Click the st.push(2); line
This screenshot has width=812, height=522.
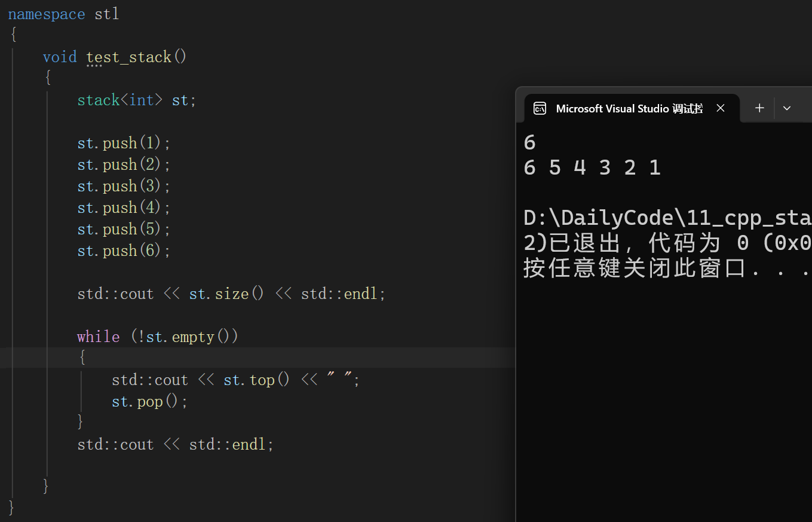point(124,164)
